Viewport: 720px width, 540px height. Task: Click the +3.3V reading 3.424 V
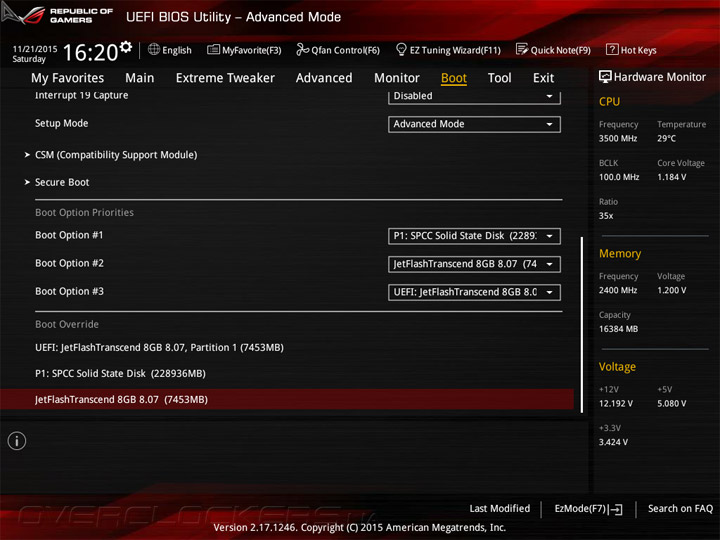613,442
